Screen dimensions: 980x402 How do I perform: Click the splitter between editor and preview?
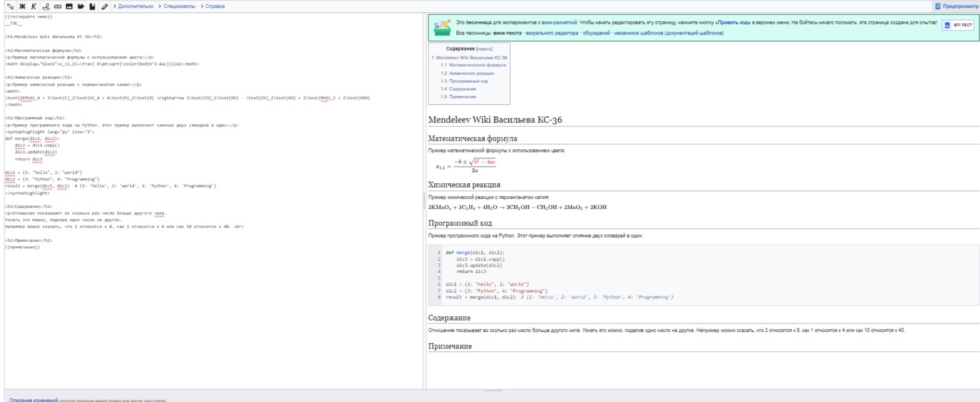click(x=425, y=200)
